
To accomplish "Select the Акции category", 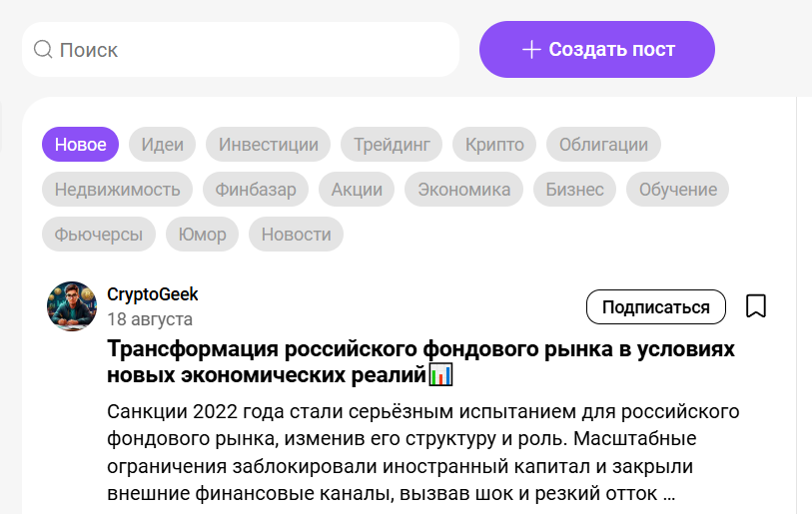I will click(x=357, y=189).
